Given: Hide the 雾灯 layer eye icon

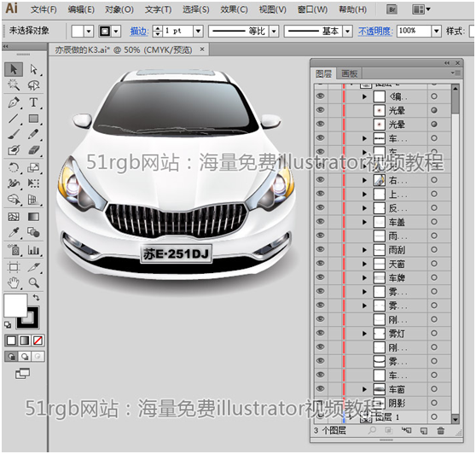Looking at the screenshot, I should coord(320,333).
